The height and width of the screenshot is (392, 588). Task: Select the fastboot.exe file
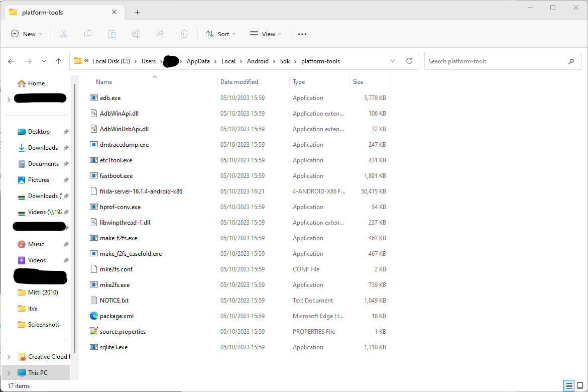tap(116, 176)
